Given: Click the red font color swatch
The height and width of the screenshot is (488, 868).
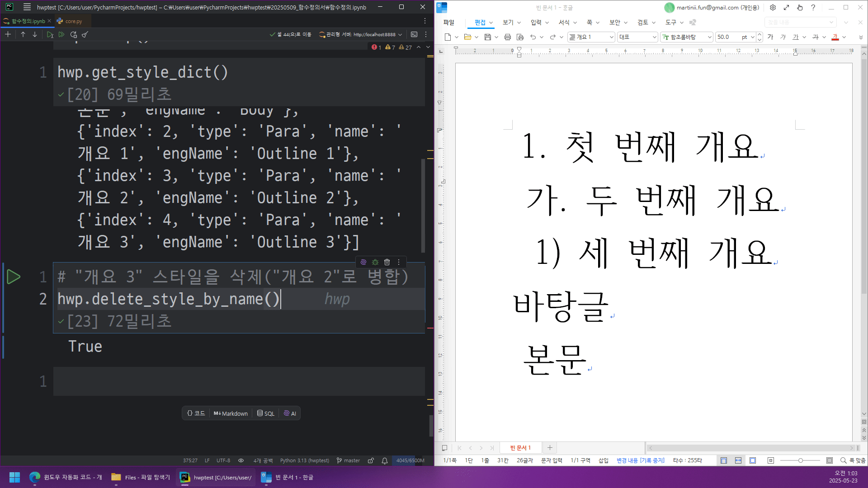Looking at the screenshot, I should (x=835, y=37).
